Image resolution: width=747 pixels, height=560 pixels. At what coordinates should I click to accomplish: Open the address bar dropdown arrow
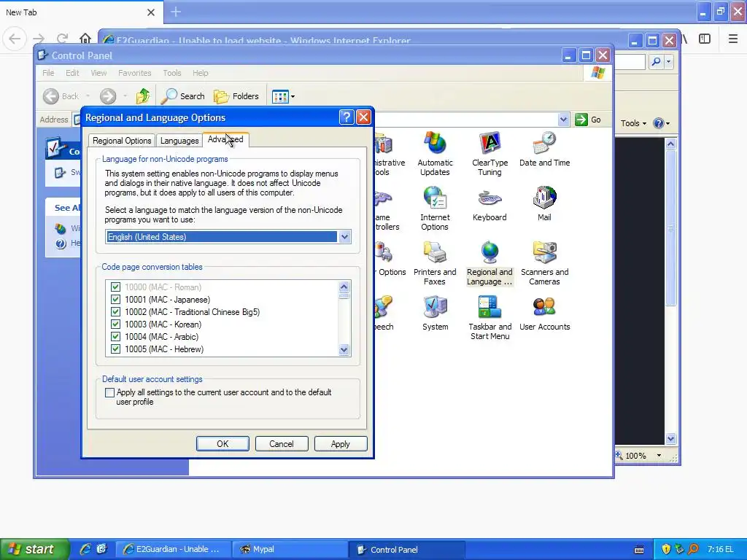coord(563,120)
